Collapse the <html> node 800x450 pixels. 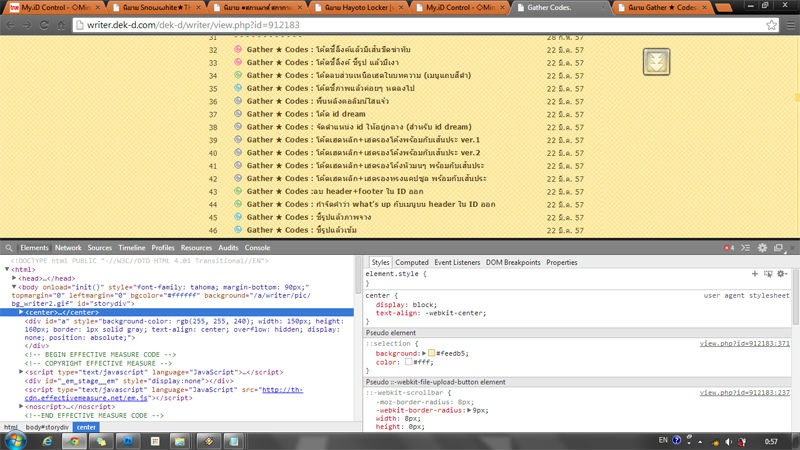point(7,269)
